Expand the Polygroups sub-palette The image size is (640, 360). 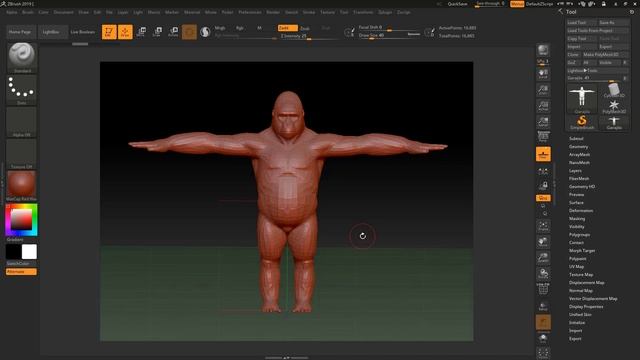pos(579,235)
